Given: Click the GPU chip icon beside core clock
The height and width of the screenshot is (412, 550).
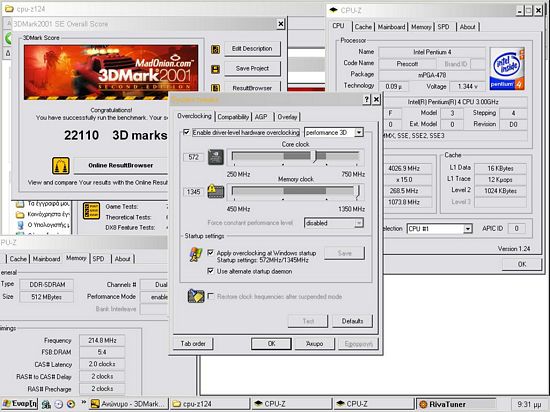Looking at the screenshot, I should pyautogui.click(x=216, y=157).
